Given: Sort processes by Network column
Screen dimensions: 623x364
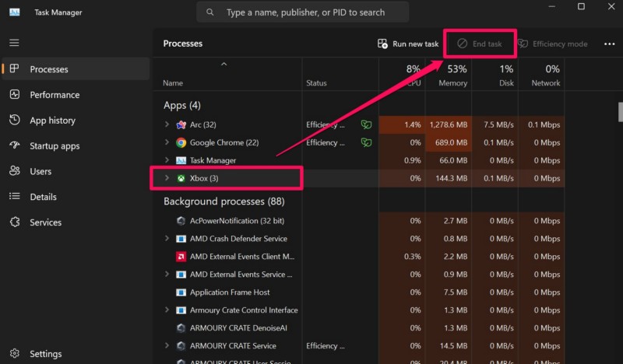Looking at the screenshot, I should (x=541, y=75).
